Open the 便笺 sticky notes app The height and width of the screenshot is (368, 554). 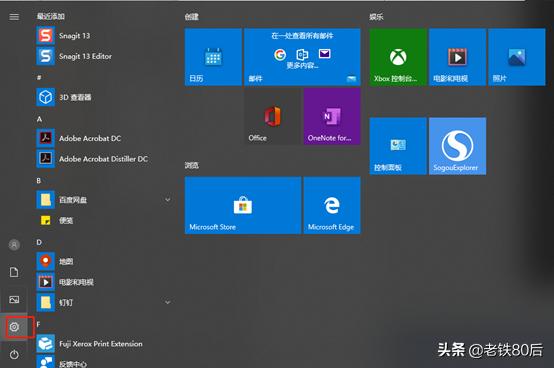coord(105,220)
